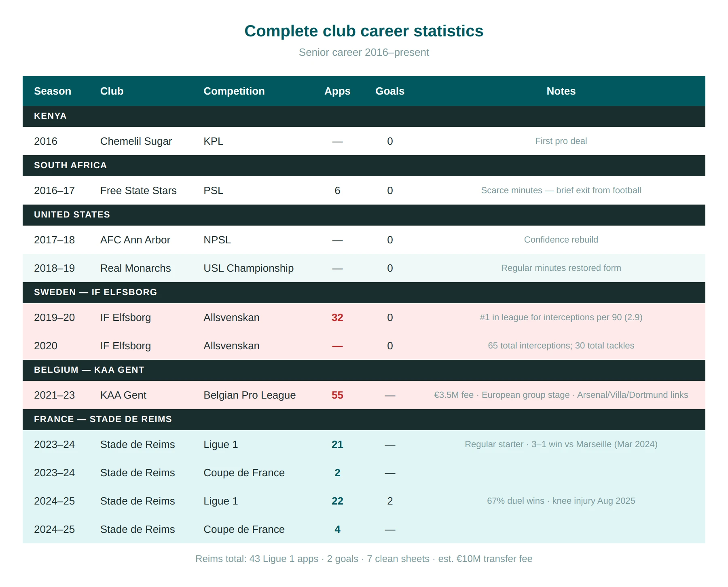Screen dimensions: 728x587
Task: Select the "SOUTH AFRICA" section heading
Action: coord(70,165)
